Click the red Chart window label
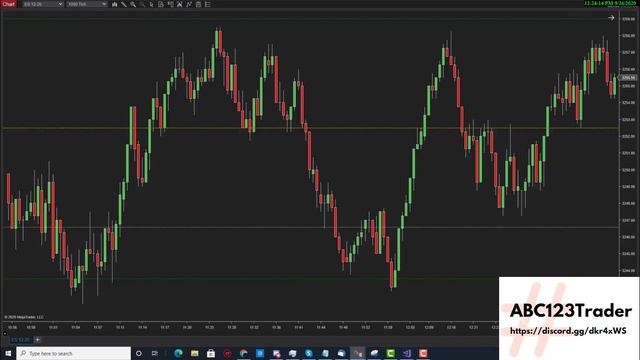Screen dimensions: 640x360 click(x=8, y=4)
